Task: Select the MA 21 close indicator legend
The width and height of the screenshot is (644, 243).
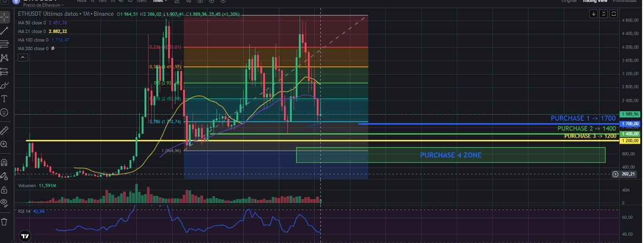Action: 42,32
